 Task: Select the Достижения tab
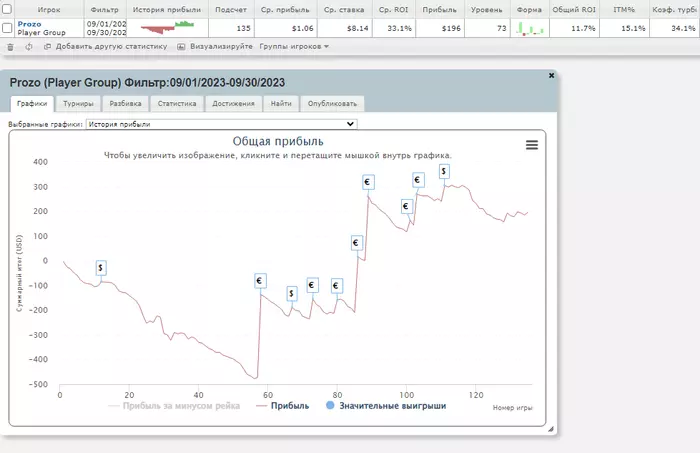tap(233, 104)
